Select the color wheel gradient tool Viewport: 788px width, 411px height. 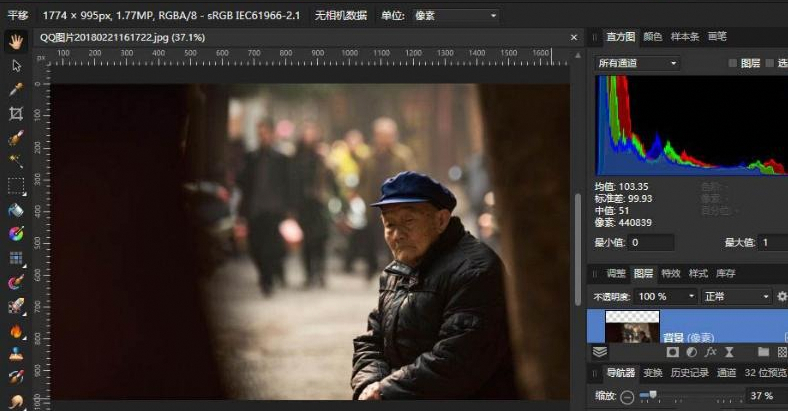point(16,234)
